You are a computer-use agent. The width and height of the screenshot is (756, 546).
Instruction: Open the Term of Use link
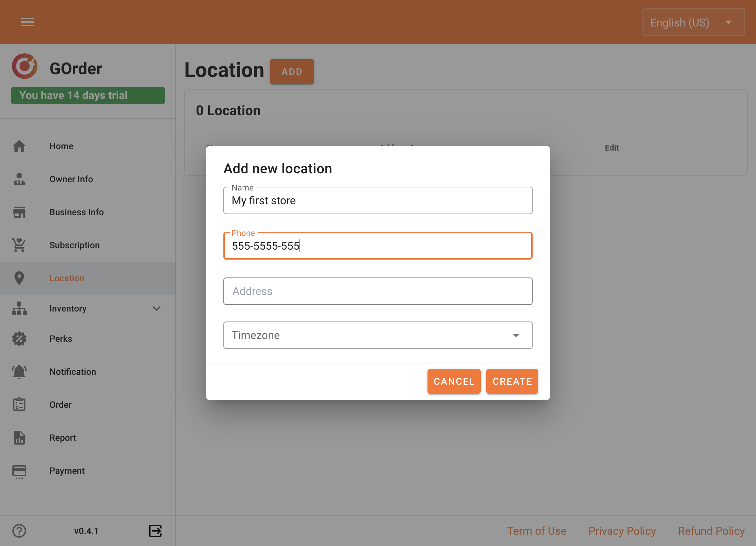tap(537, 531)
